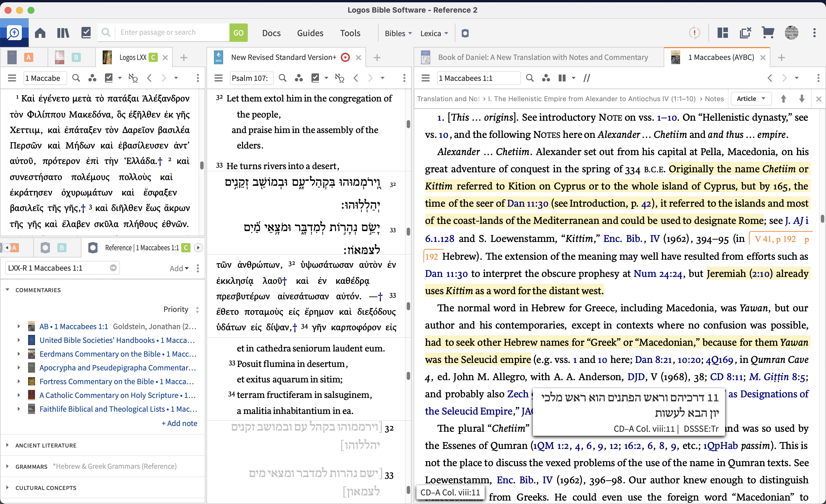
Task: Click the AYBC panel vertical scrollbar
Action: (822, 219)
